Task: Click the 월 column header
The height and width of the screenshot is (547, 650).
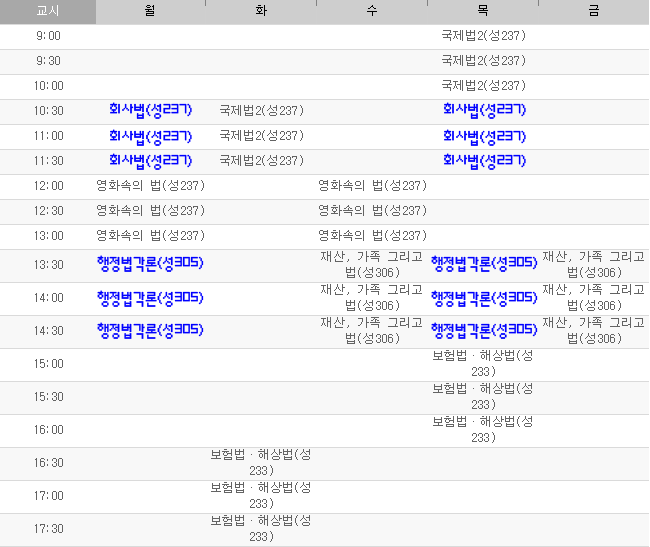Action: pyautogui.click(x=150, y=11)
